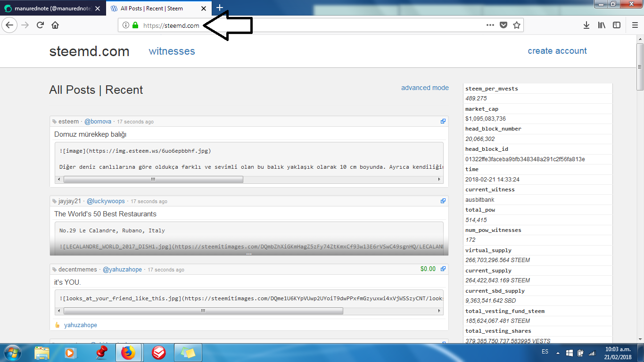Click horizontal scrollbar in yahuzahope post body
644x362 pixels.
point(203,311)
